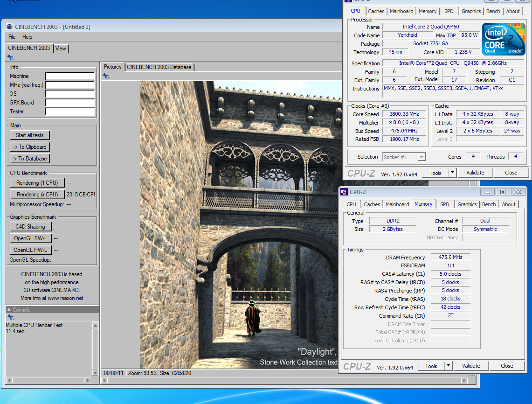
Task: Open About tab in lower CPU-Z window
Action: (509, 204)
